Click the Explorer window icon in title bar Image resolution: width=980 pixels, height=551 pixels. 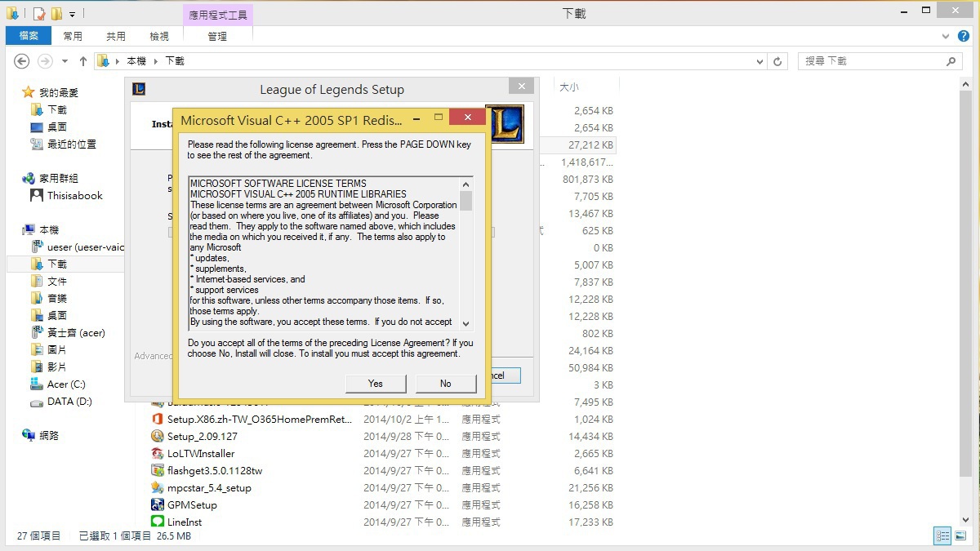point(12,14)
